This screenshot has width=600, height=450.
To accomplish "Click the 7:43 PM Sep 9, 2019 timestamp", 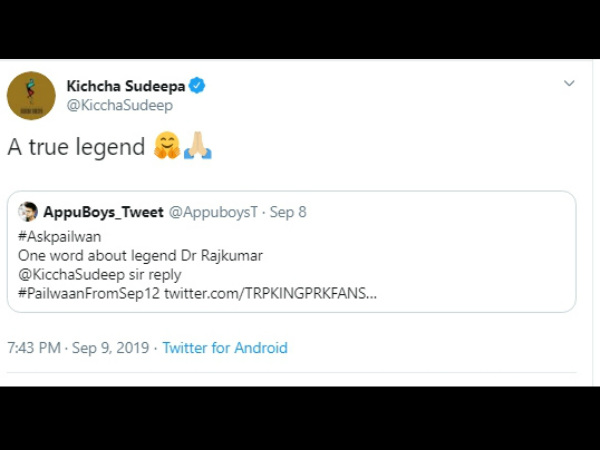I will tap(77, 348).
